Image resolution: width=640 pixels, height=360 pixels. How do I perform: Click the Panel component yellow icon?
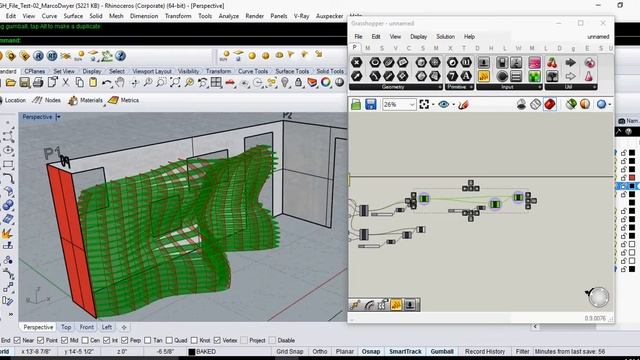click(484, 76)
